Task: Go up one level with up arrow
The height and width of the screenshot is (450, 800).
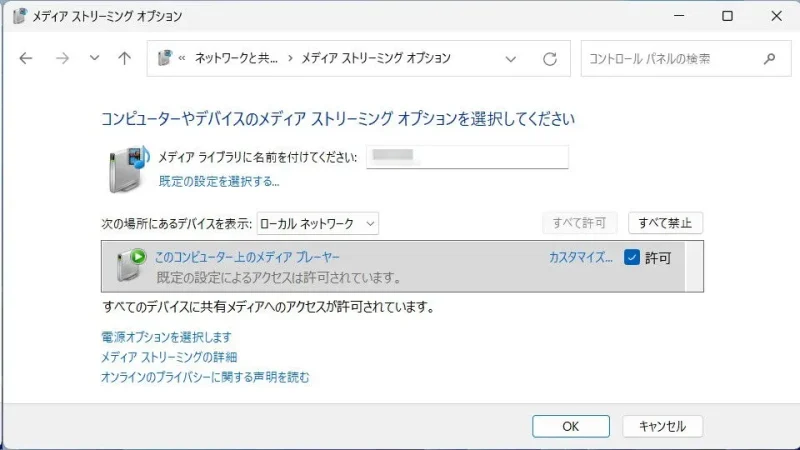Action: (124, 58)
